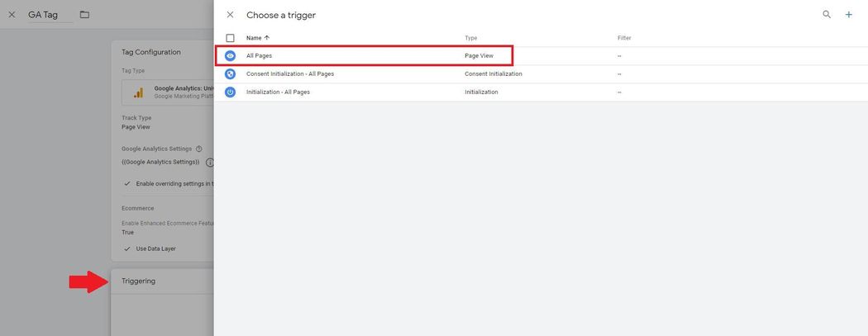
Task: Tick the select-all checkbox in the header
Action: click(x=231, y=38)
